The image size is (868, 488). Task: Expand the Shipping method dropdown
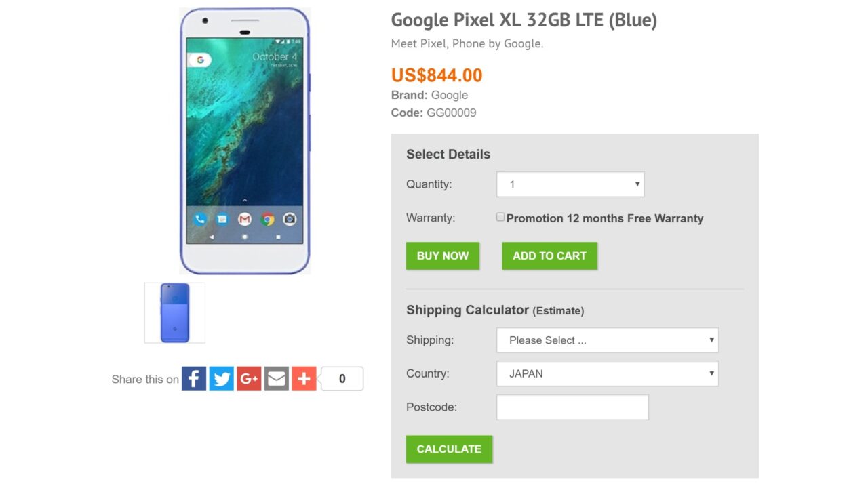coord(607,340)
